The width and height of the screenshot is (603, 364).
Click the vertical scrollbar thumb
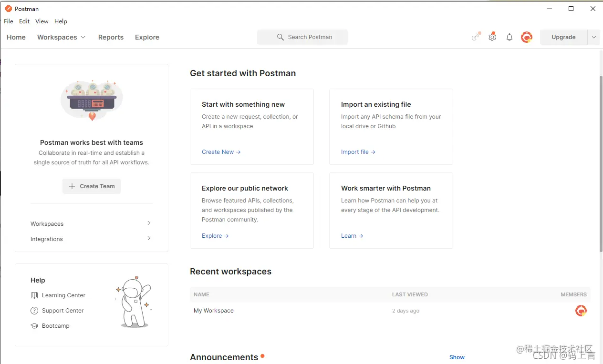pyautogui.click(x=601, y=163)
